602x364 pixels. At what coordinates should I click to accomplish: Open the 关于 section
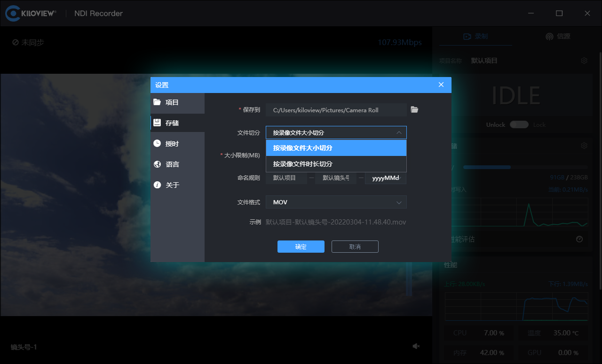(177, 185)
